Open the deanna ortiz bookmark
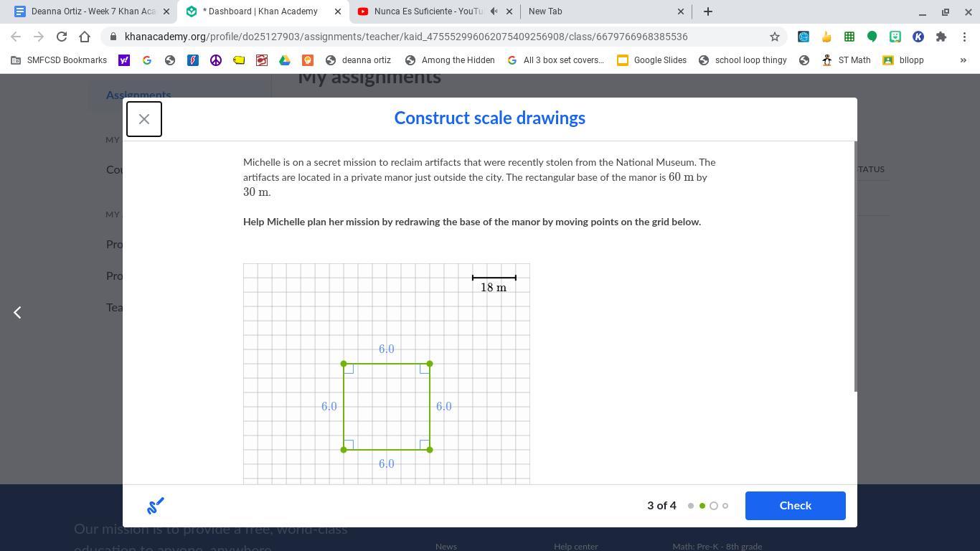This screenshot has width=980, height=551. pyautogui.click(x=358, y=60)
